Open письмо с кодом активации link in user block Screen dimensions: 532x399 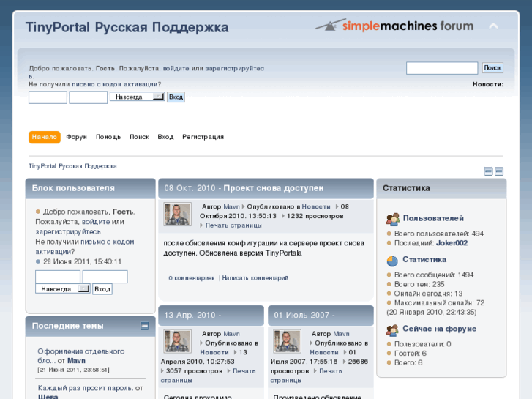[x=108, y=242]
